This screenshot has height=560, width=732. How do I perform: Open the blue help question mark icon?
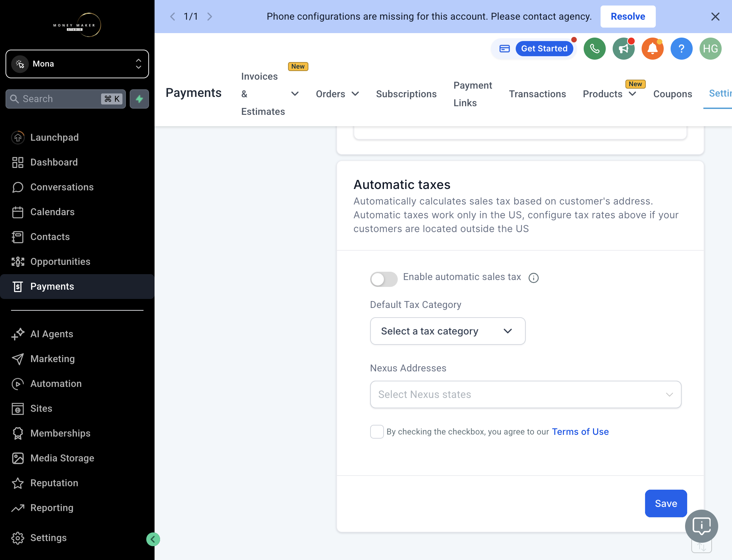coord(681,49)
